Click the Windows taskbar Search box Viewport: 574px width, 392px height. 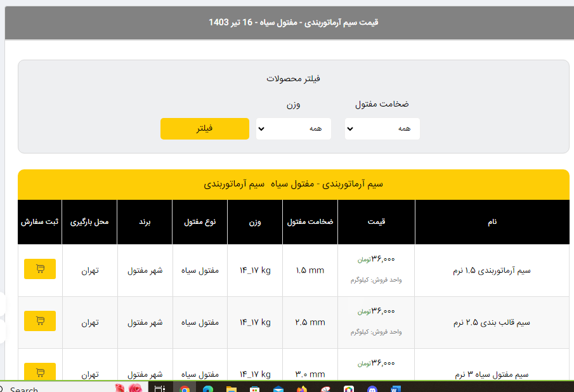25,388
